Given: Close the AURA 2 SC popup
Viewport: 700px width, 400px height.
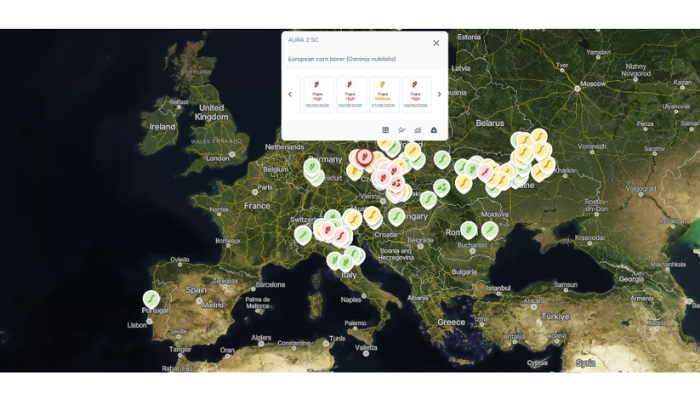Looking at the screenshot, I should pyautogui.click(x=436, y=43).
